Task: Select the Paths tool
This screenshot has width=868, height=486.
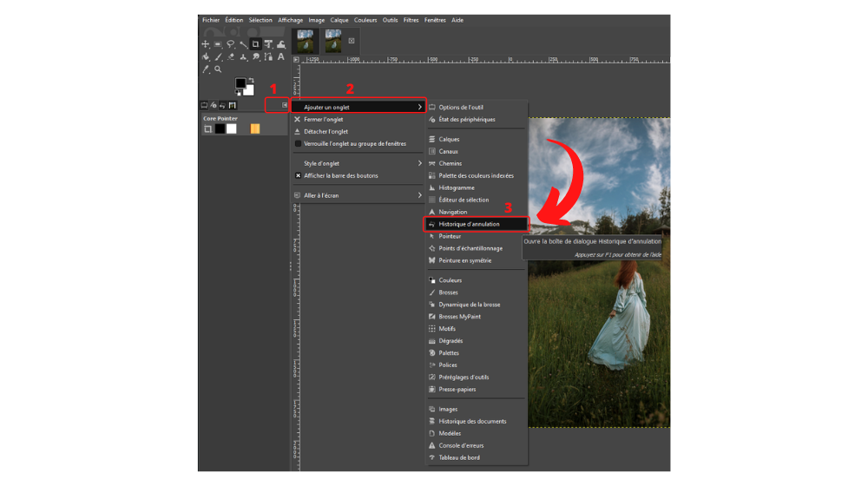Action: pos(268,56)
